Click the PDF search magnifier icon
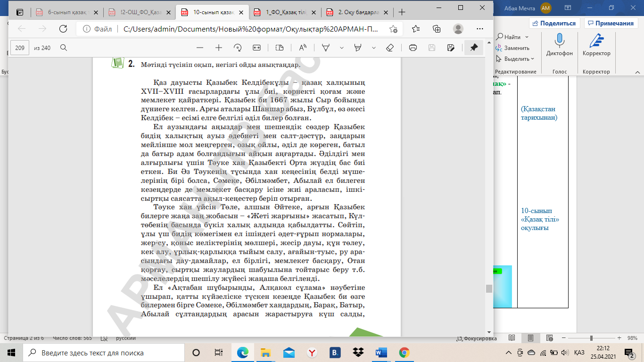This screenshot has width=644, height=362. point(64,48)
